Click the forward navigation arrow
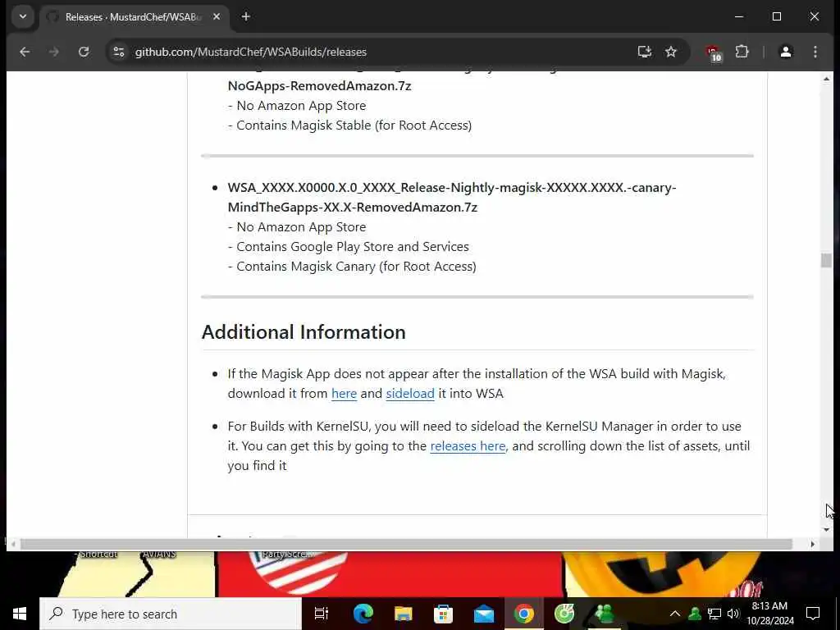The height and width of the screenshot is (630, 840). (x=54, y=52)
